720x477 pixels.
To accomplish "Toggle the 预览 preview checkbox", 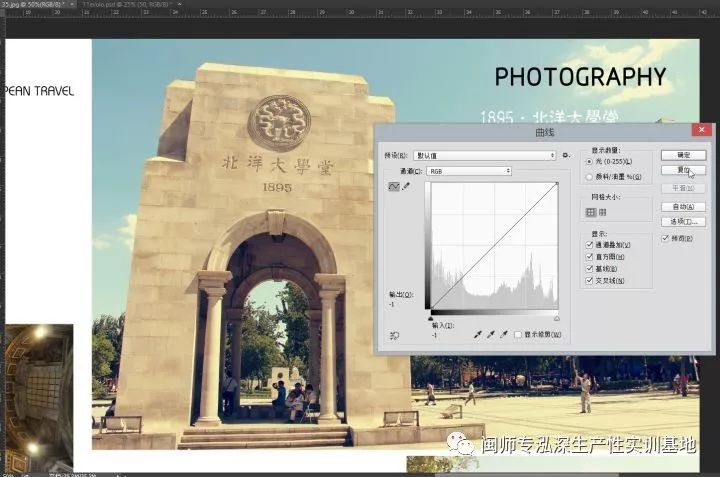I will point(665,238).
